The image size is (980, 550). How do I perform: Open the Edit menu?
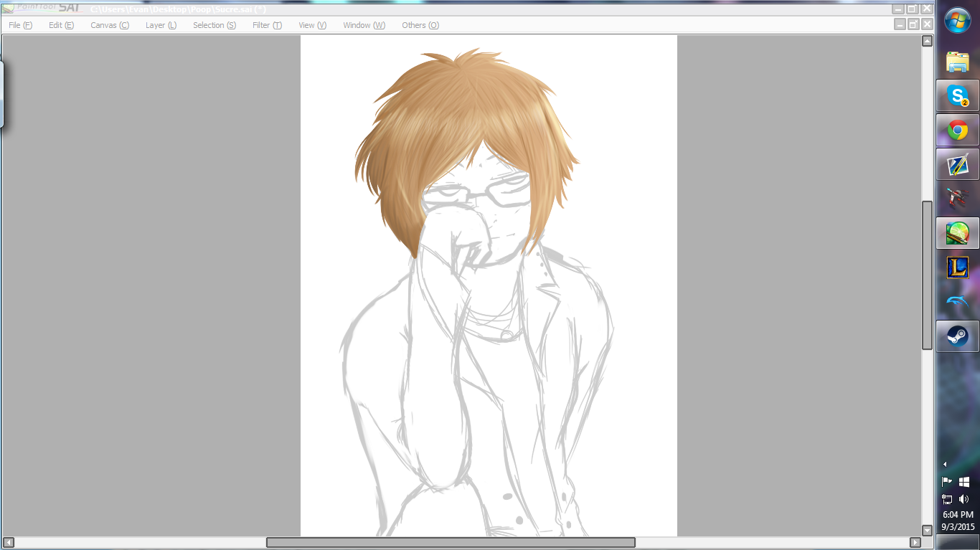pos(61,25)
